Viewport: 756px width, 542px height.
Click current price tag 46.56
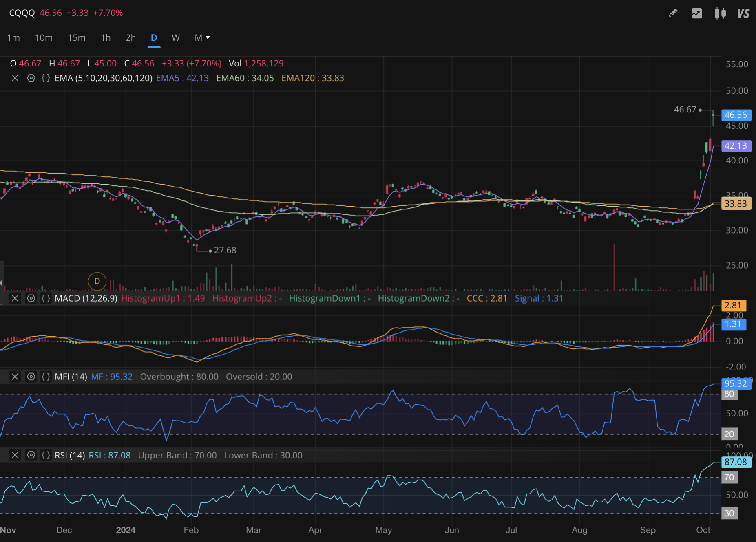coord(736,115)
